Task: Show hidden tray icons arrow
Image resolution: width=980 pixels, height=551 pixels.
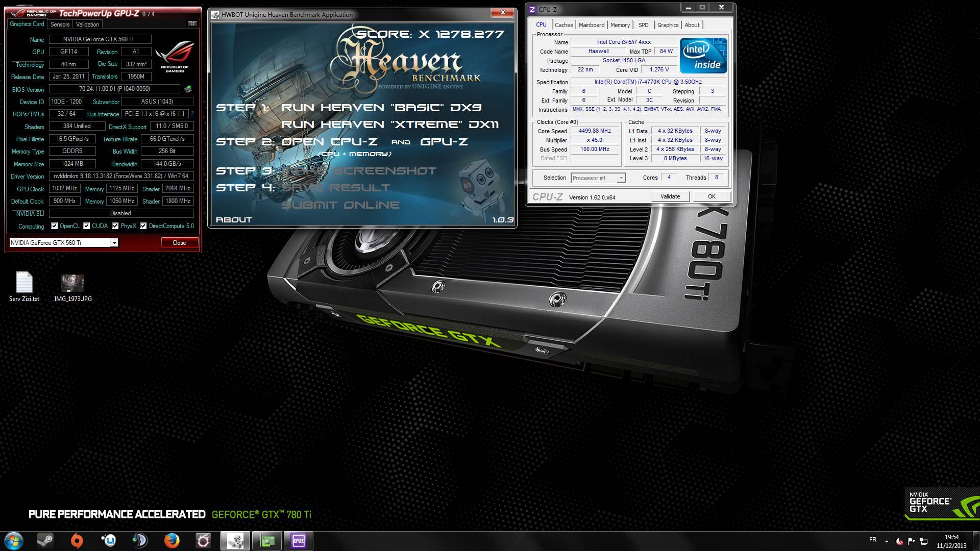Action: coord(887,541)
